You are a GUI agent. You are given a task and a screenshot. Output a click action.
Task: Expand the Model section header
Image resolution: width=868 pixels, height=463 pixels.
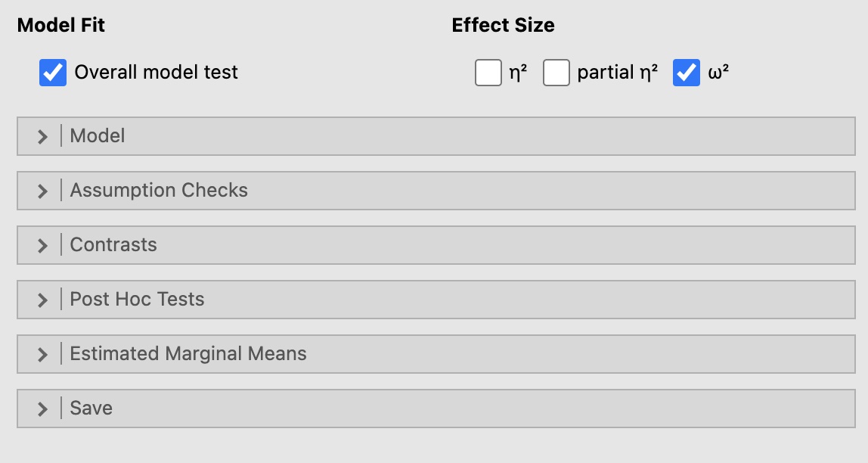(x=98, y=136)
